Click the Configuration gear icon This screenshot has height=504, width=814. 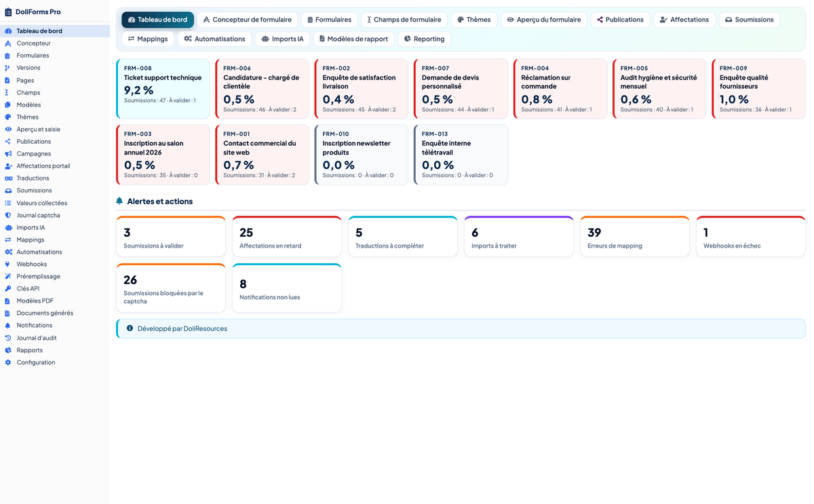[x=8, y=362]
